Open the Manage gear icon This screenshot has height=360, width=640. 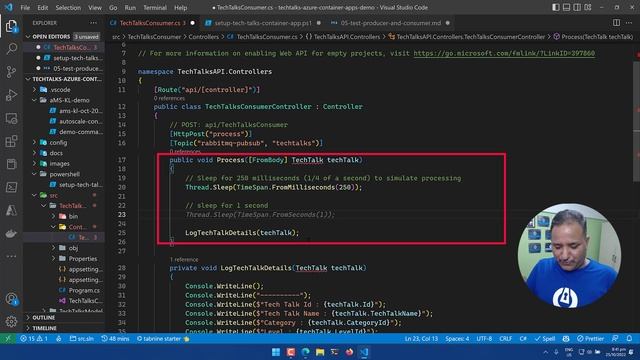coord(11,322)
